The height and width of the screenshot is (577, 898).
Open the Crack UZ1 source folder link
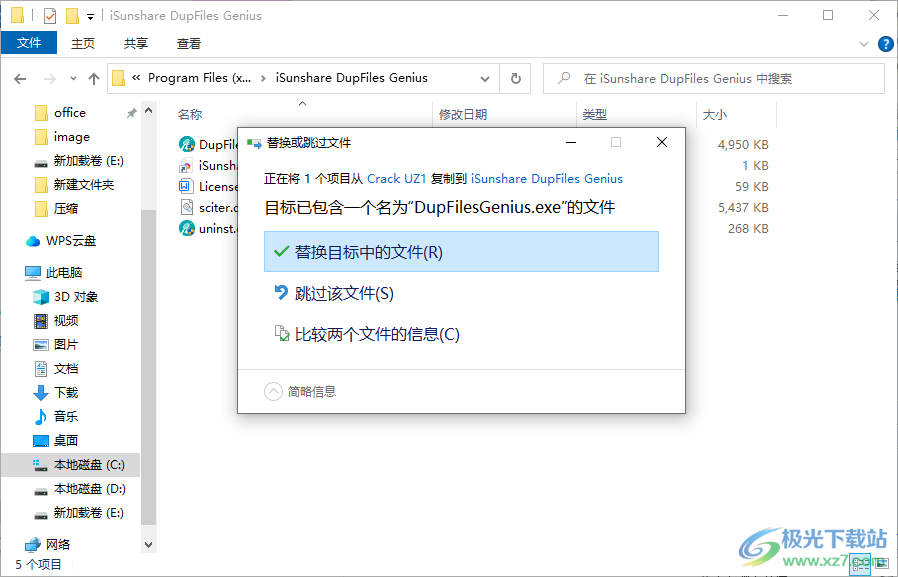pyautogui.click(x=396, y=179)
